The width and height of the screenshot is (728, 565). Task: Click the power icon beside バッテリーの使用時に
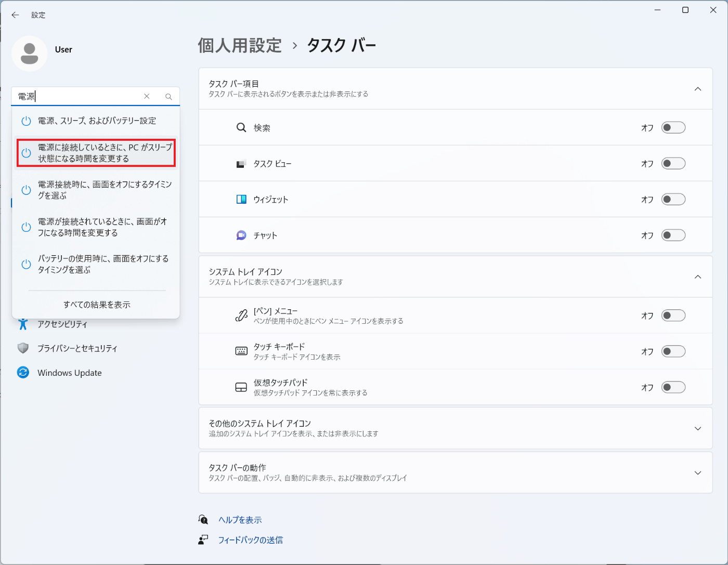tap(26, 264)
